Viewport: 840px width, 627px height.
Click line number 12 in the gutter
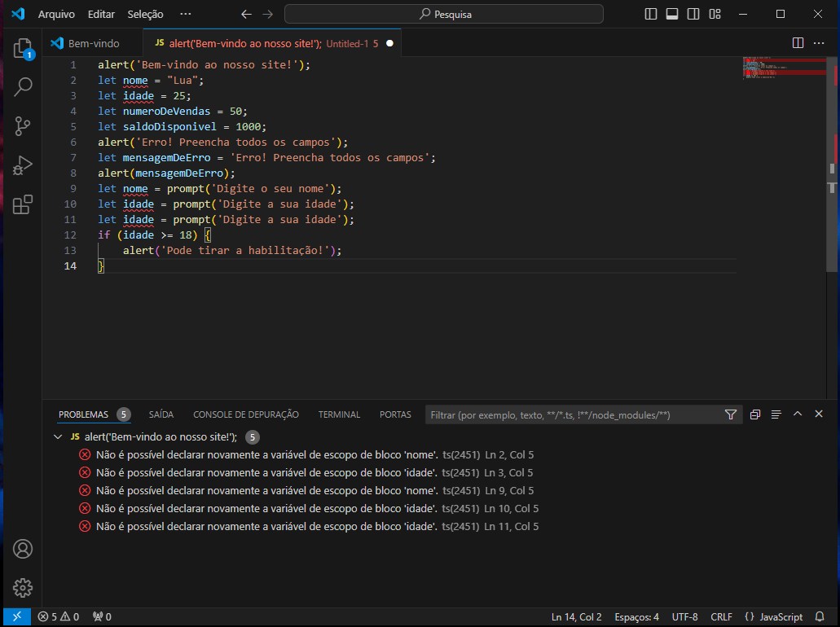tap(70, 235)
